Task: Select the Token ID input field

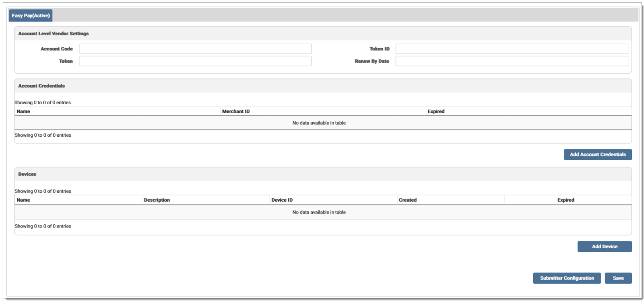Action: coord(512,49)
